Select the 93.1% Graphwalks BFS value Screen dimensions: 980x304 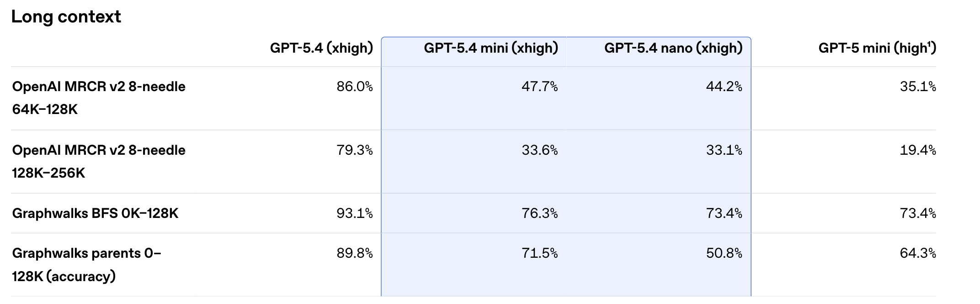pyautogui.click(x=355, y=213)
